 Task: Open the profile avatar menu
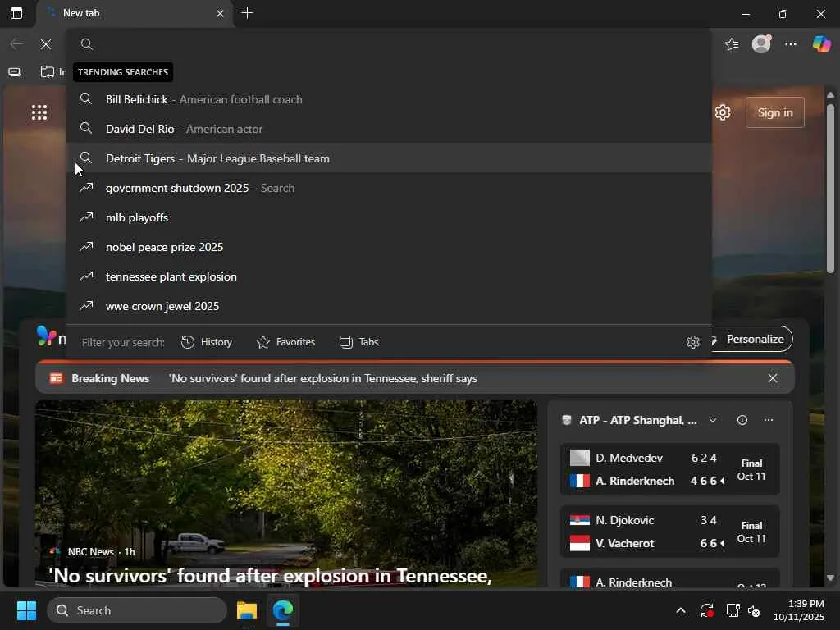(761, 44)
